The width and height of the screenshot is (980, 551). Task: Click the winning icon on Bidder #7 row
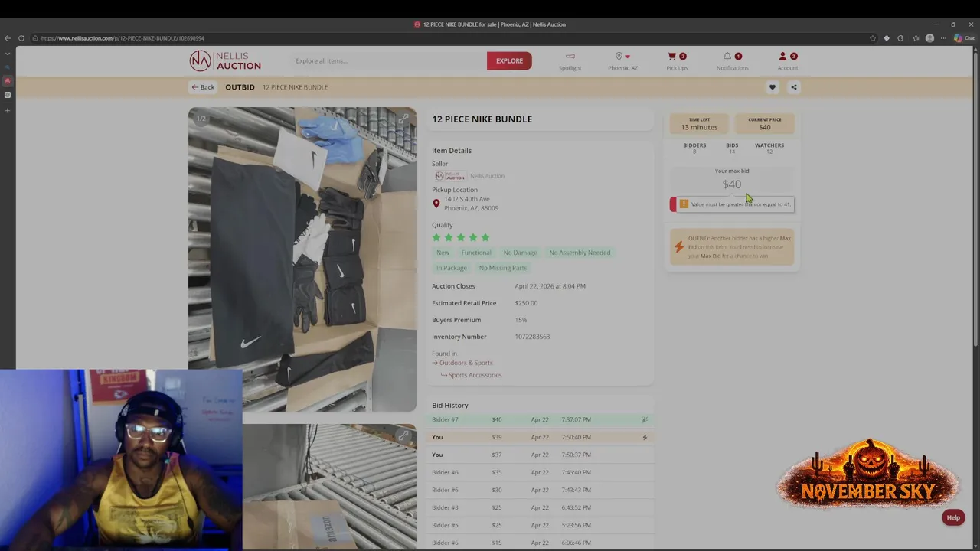pos(645,419)
